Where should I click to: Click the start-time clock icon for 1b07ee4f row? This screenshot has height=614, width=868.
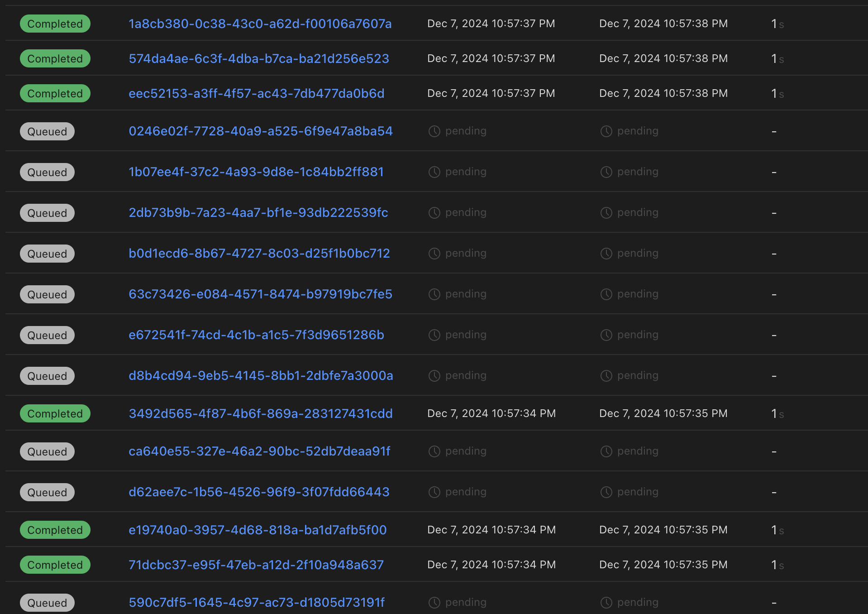[x=434, y=172]
